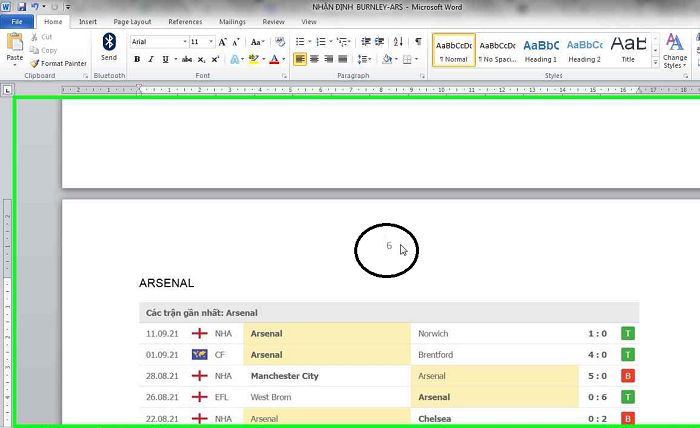The image size is (700, 428).
Task: Switch to View tab
Action: tap(308, 21)
